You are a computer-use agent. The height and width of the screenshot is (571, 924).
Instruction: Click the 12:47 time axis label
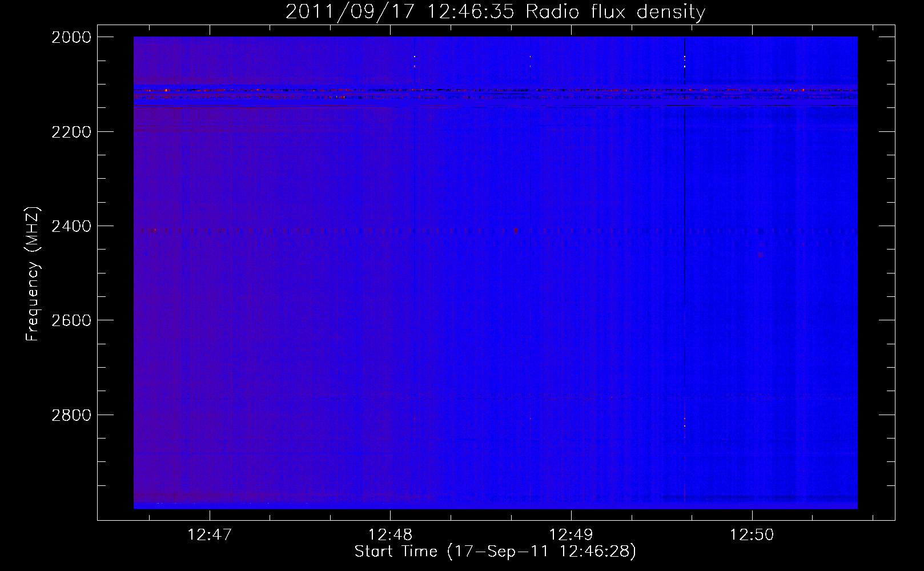pyautogui.click(x=210, y=535)
